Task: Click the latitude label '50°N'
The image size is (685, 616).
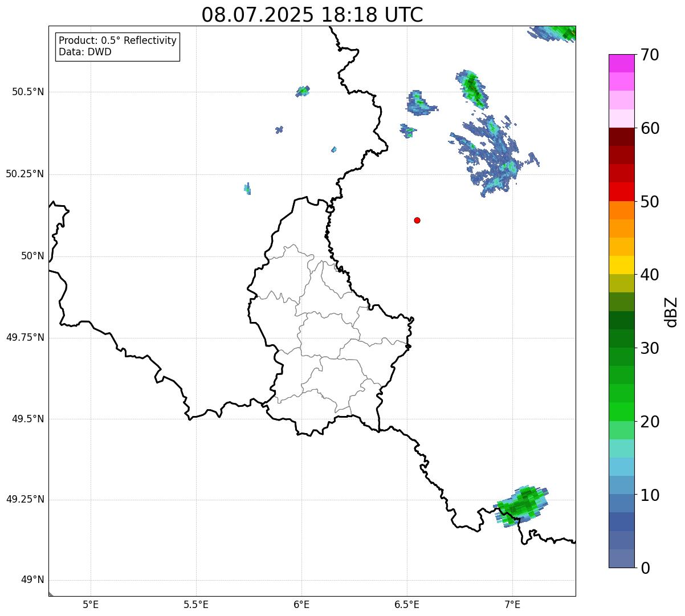Action: tap(32, 256)
